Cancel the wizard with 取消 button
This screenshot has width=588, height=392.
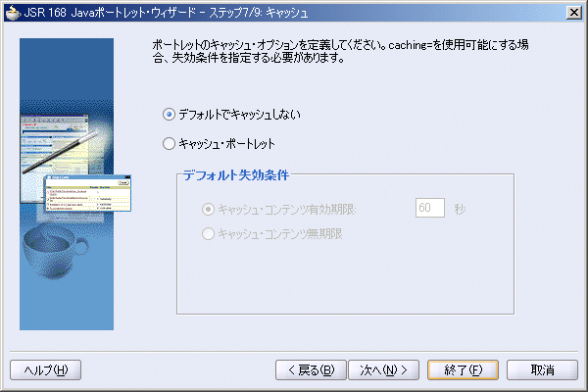pos(542,370)
